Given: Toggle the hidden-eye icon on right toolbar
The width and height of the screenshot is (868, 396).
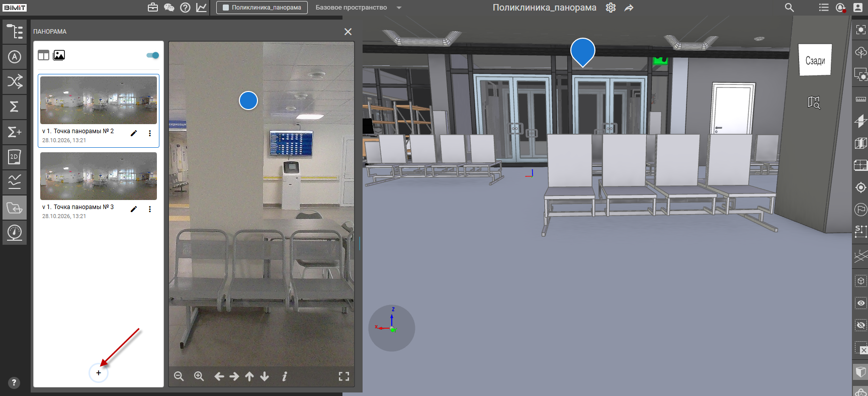Looking at the screenshot, I should click(x=860, y=325).
